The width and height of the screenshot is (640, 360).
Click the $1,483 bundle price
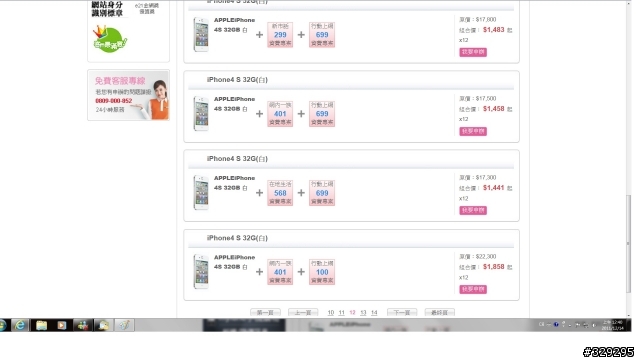pyautogui.click(x=493, y=30)
